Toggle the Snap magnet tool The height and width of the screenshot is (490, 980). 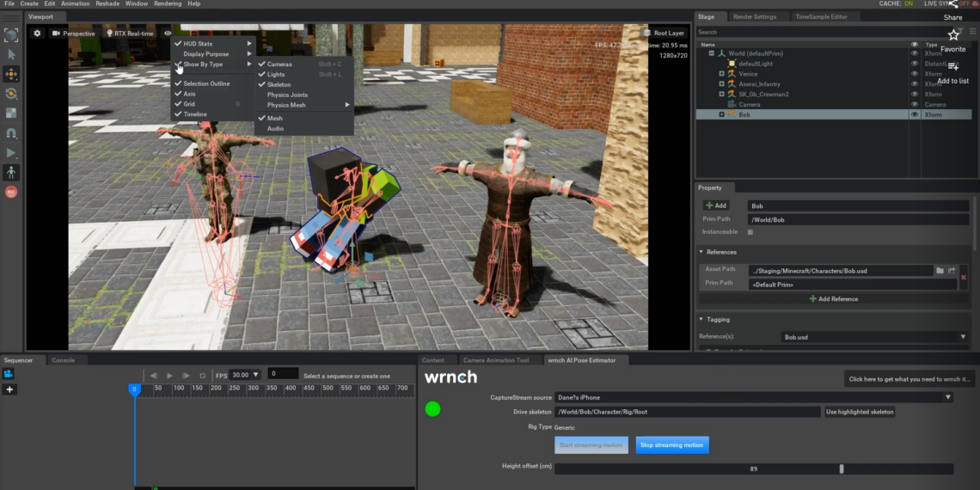point(11,133)
